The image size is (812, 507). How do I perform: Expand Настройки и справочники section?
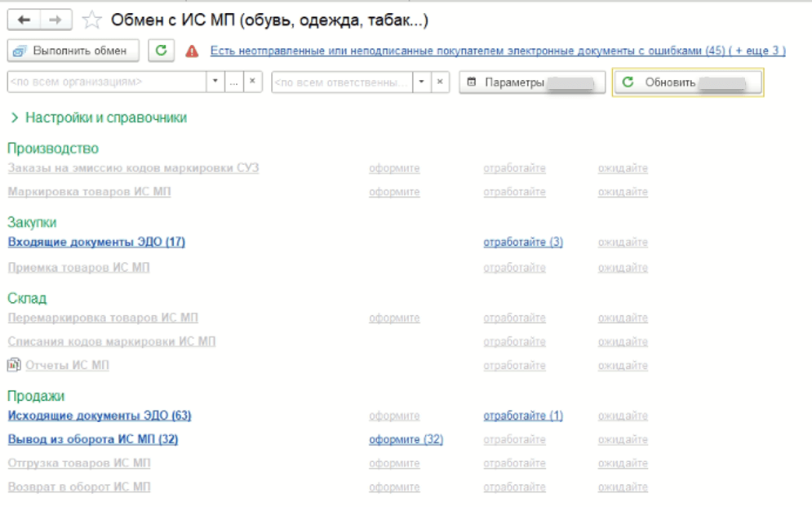[x=98, y=118]
